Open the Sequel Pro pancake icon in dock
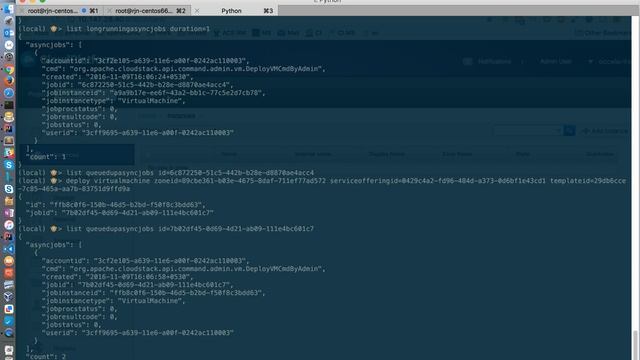640x360 pixels. tap(9, 117)
